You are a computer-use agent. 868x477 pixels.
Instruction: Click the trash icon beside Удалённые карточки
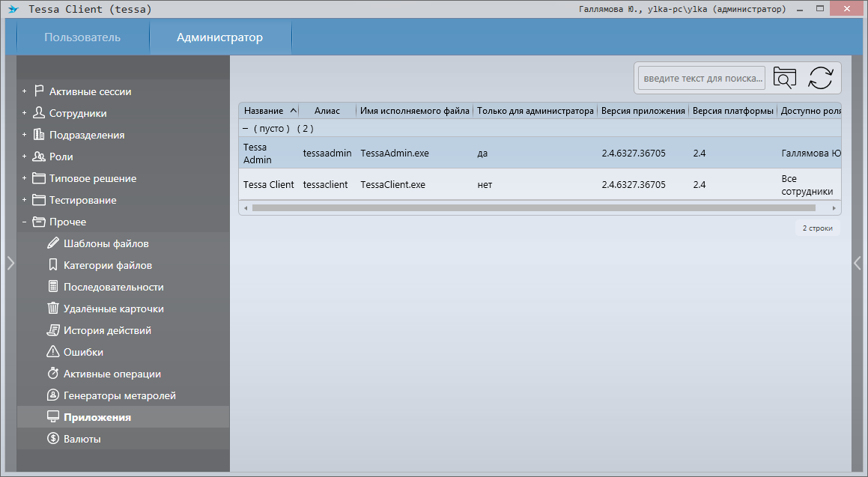pos(53,309)
